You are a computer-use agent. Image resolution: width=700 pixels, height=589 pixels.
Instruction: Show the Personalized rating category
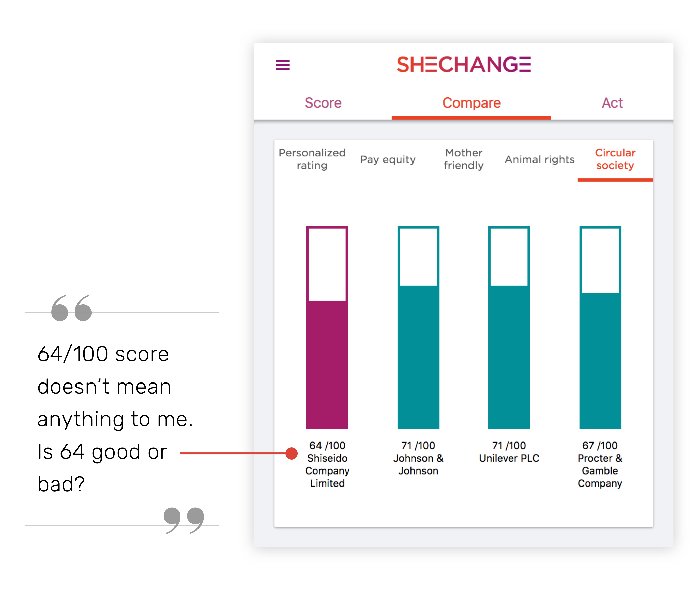[312, 159]
